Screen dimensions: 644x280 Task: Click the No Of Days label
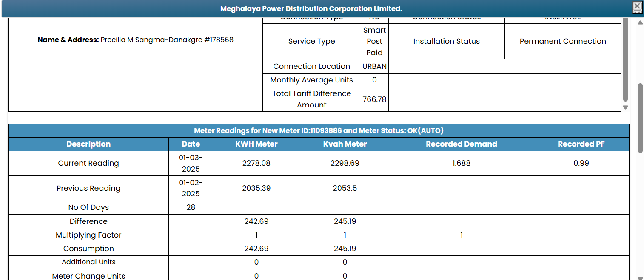(x=88, y=207)
